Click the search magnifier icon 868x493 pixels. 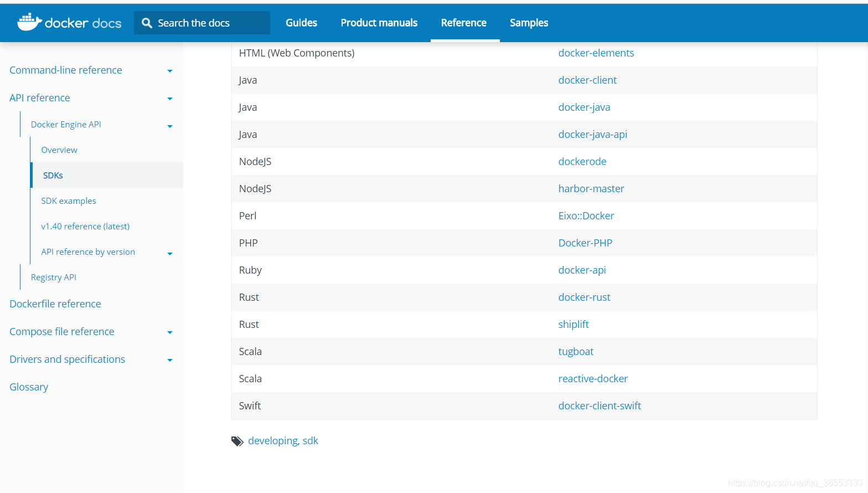(x=147, y=23)
